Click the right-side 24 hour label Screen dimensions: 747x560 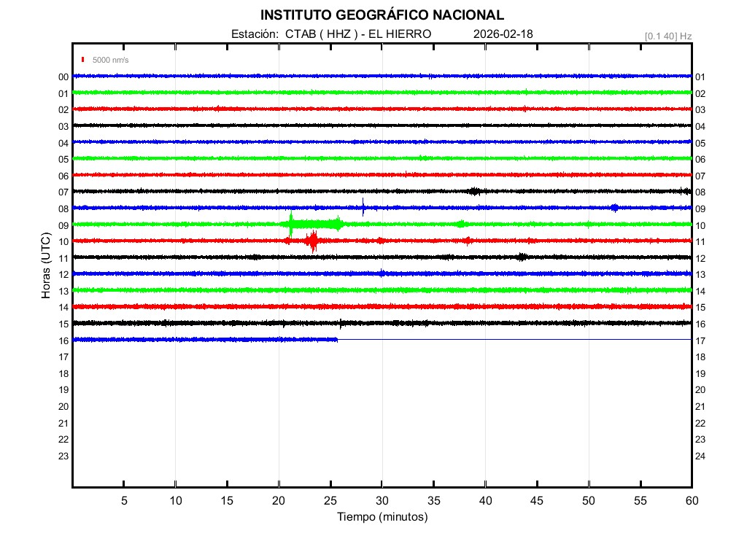[700, 456]
